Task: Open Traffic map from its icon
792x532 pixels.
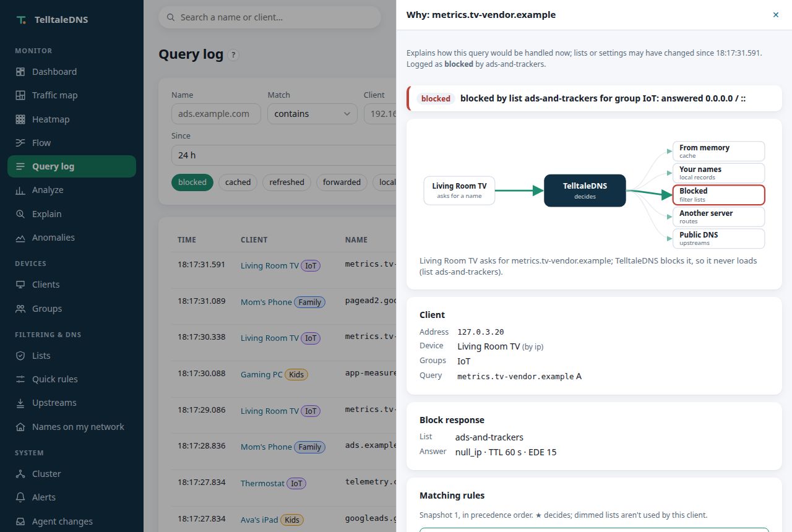Action: click(20, 95)
